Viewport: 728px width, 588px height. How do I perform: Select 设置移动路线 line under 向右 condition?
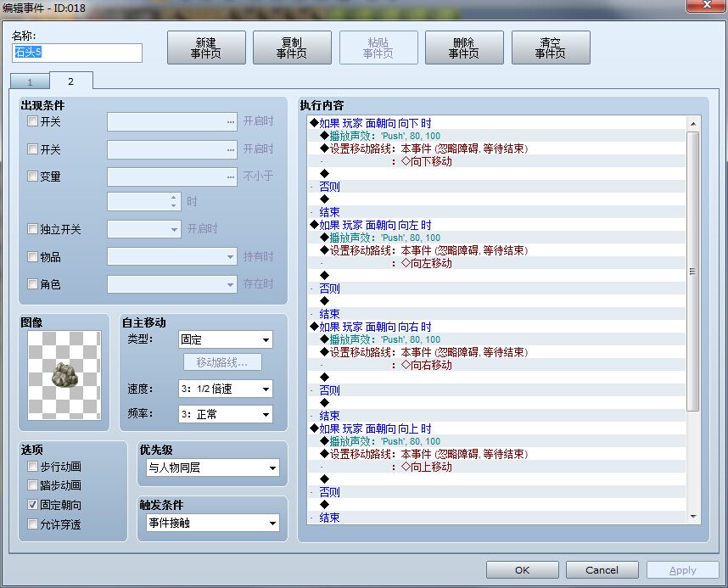coord(497,352)
